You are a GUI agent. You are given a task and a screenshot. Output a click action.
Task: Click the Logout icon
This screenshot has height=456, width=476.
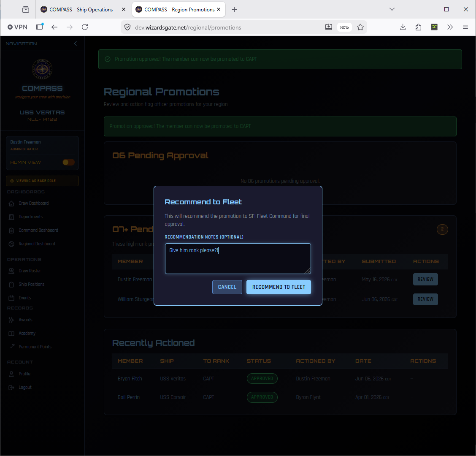click(11, 388)
